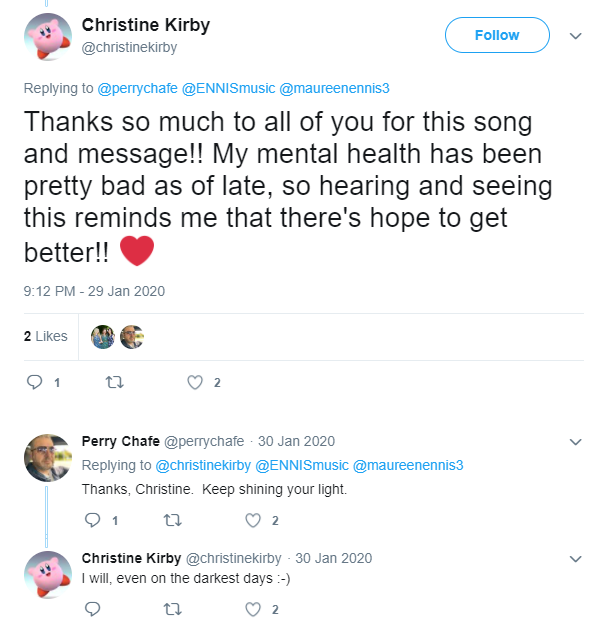Like the main tweet about mental health
This screenshot has width=608, height=626.
(195, 382)
